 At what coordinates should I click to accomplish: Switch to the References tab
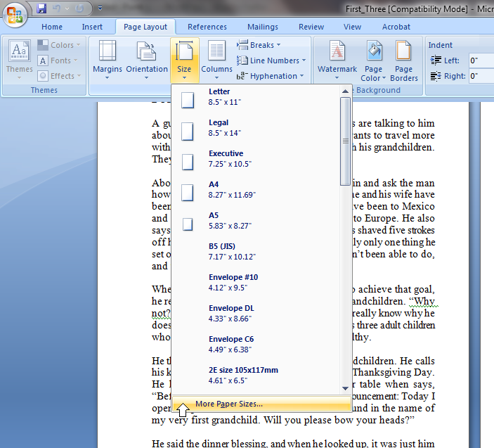tap(207, 27)
